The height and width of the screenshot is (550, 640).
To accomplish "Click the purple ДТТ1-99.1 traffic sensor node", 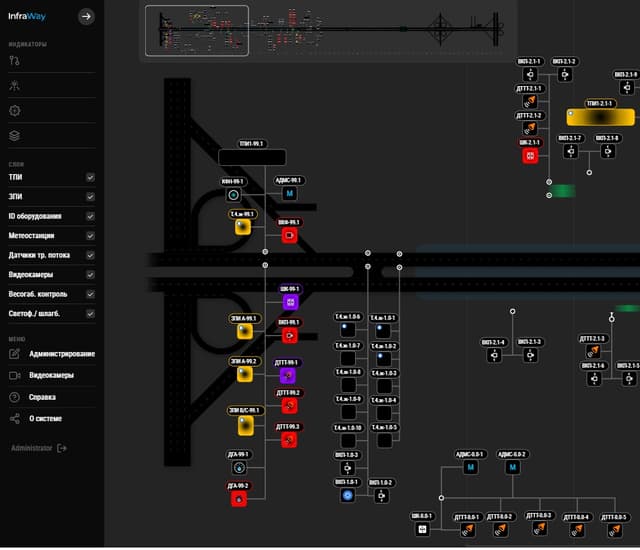I will [x=288, y=376].
